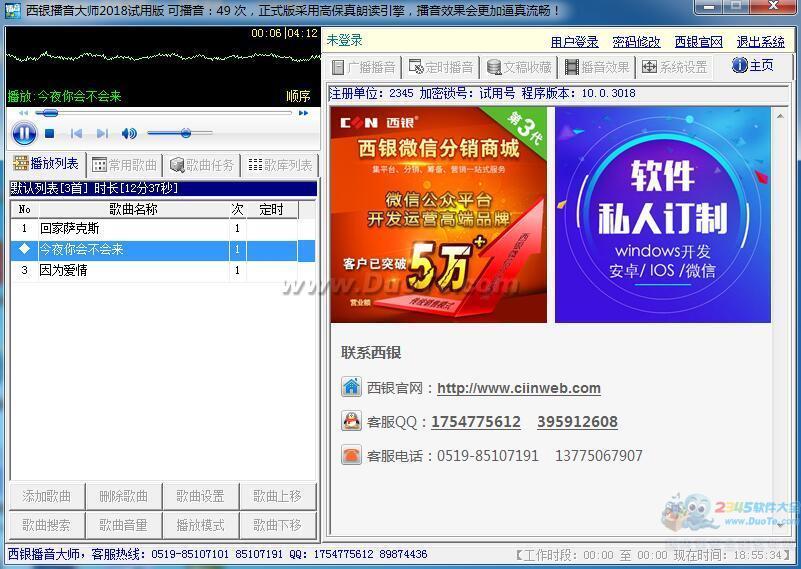Click the homepage scrollbar up arrow
This screenshot has height=569, width=801.
pyautogui.click(x=780, y=116)
